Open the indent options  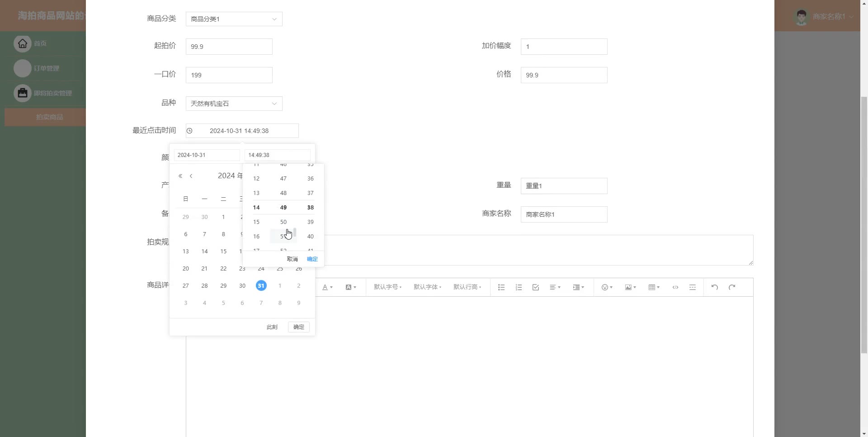579,287
